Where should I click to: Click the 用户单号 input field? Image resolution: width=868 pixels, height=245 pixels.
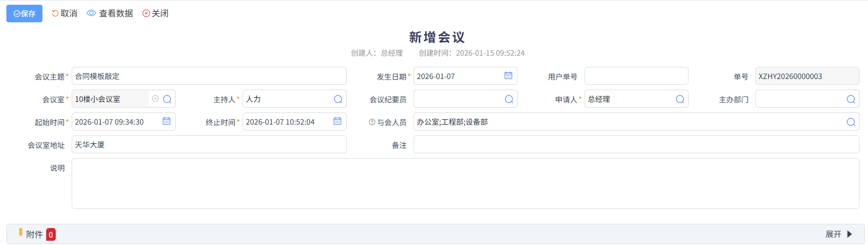pos(636,76)
